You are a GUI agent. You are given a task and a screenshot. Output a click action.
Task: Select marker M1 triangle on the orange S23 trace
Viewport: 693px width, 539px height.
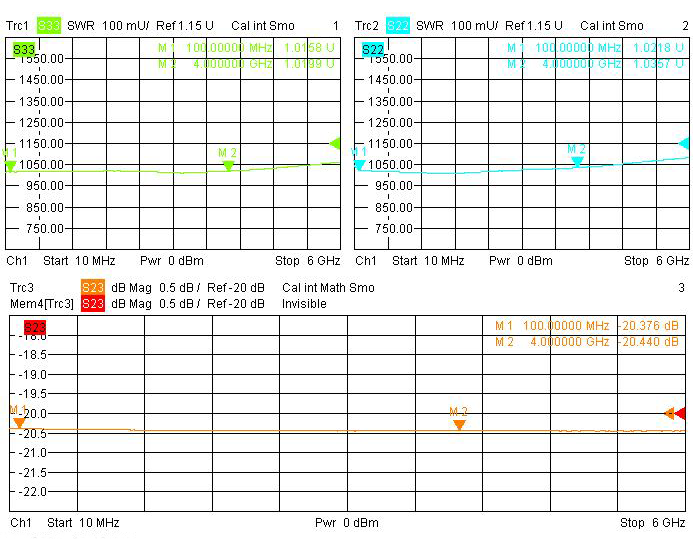19,423
